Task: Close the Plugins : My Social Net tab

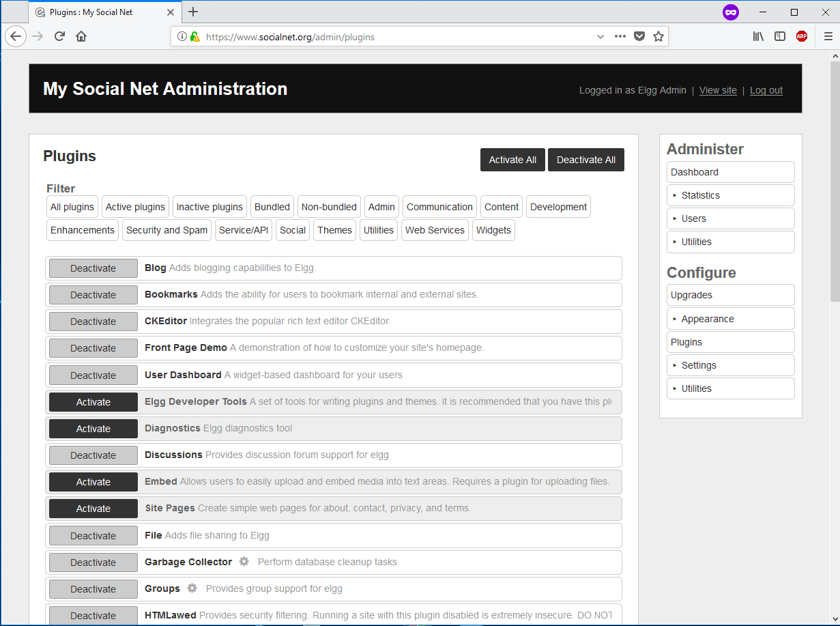Action: (x=171, y=12)
